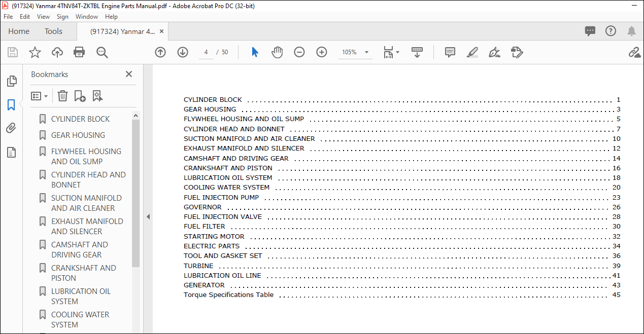Screen dimensions: 644x334
Task: Zoom out with minus button
Action: pos(299,52)
